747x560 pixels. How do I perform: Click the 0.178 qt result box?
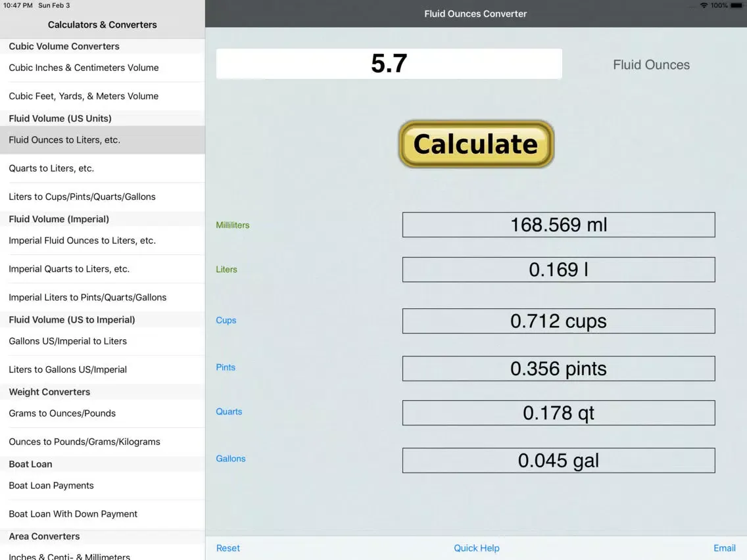click(558, 413)
